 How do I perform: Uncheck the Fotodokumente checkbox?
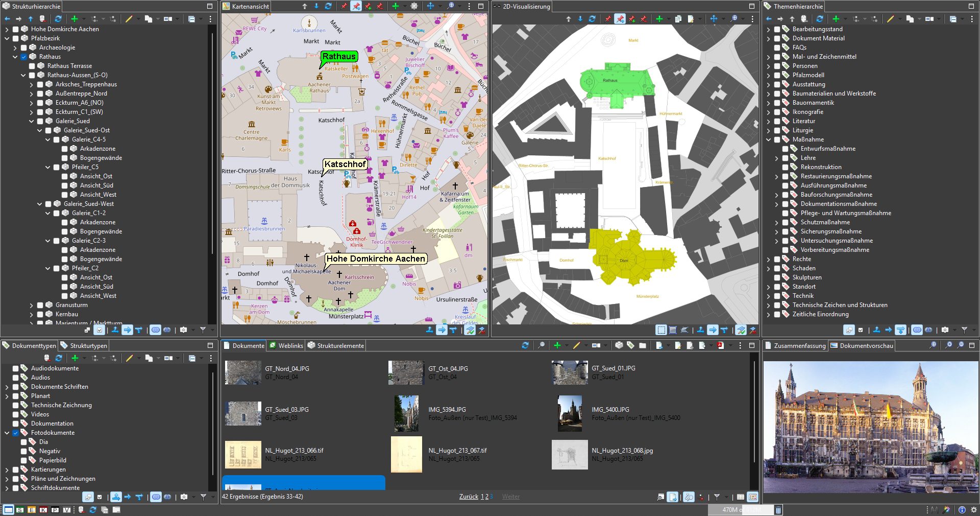click(15, 433)
